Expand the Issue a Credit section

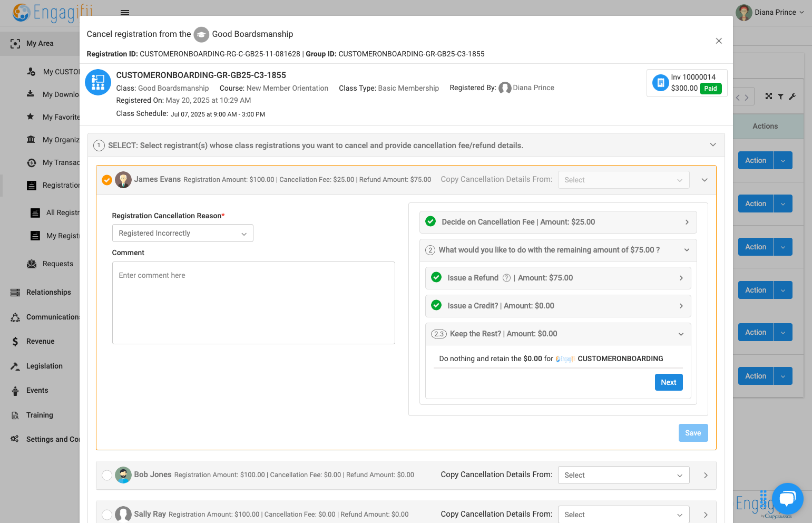point(558,306)
